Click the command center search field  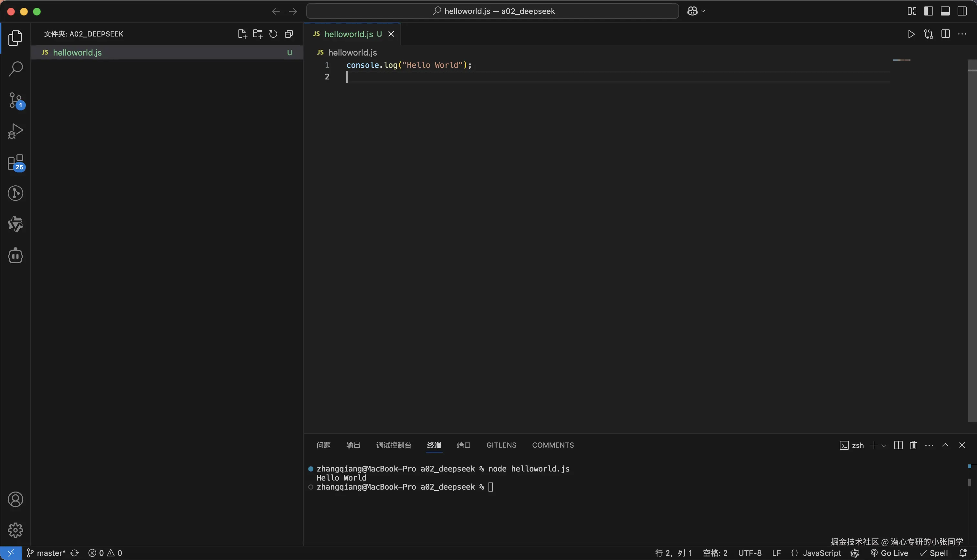(x=492, y=11)
